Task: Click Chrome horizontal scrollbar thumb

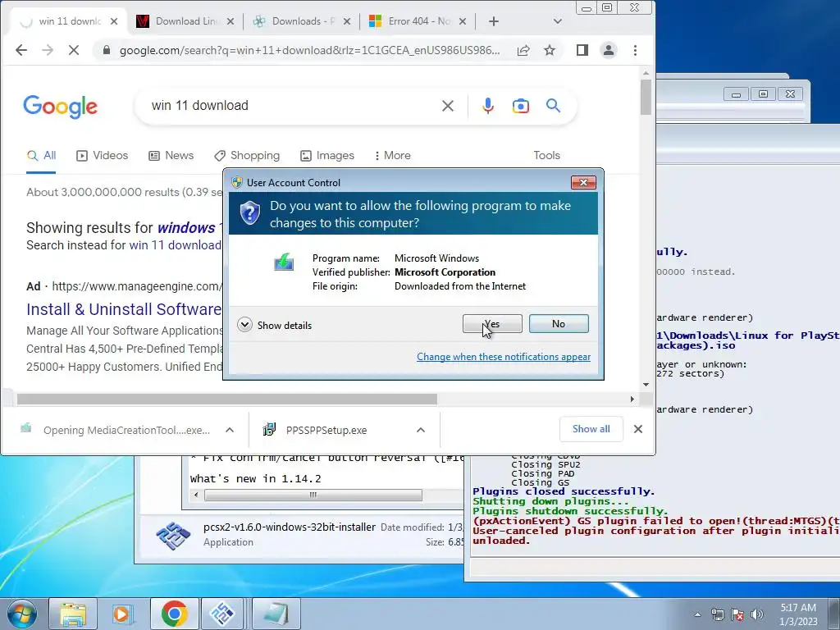Action: point(226,399)
